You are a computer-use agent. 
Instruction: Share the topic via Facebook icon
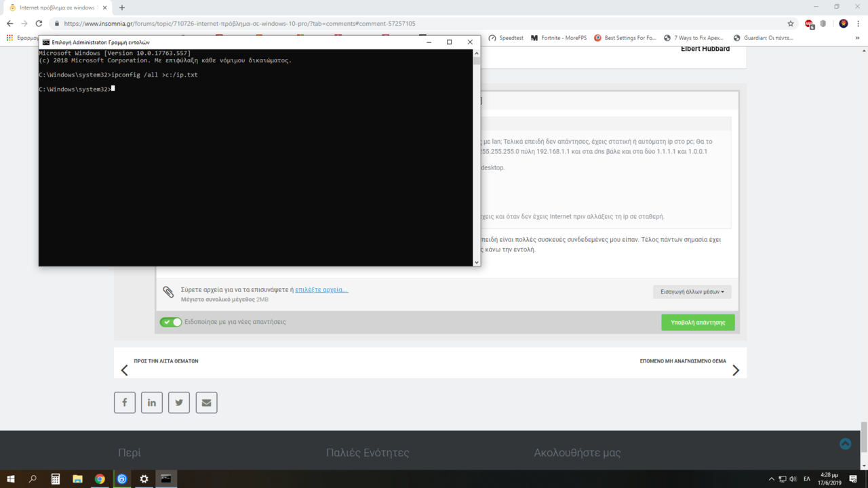125,403
